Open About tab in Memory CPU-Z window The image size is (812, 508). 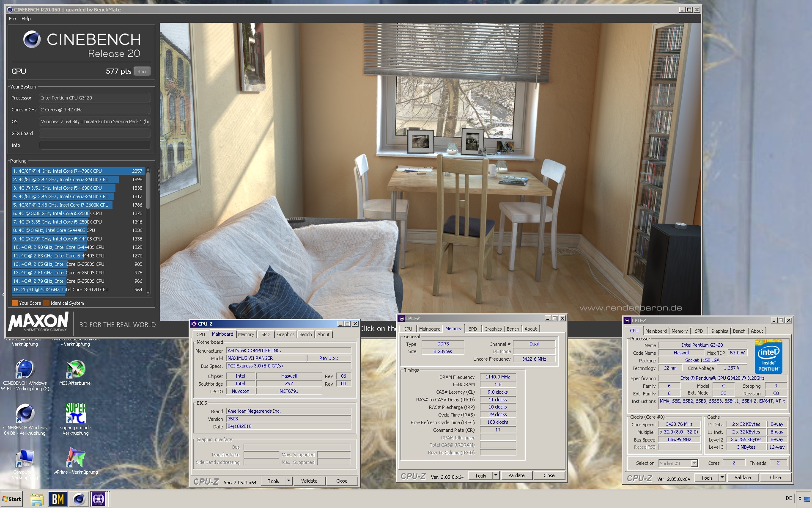pyautogui.click(x=530, y=329)
